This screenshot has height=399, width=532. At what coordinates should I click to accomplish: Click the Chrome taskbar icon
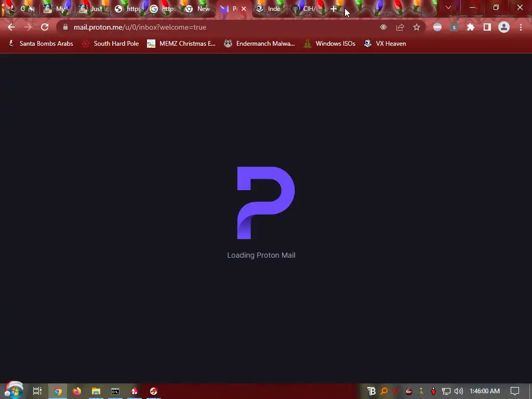tap(58, 391)
